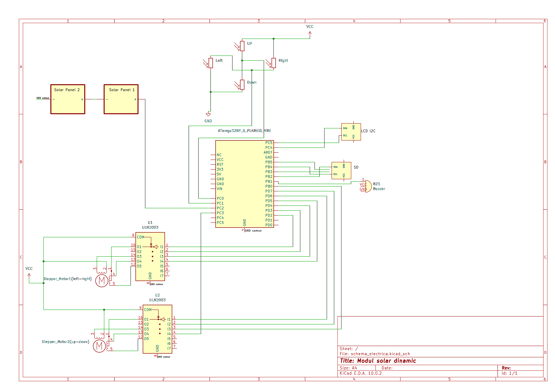Screen dimensions: 555x392
Task: Click the O5 output pin on U1
Action: pos(139,266)
